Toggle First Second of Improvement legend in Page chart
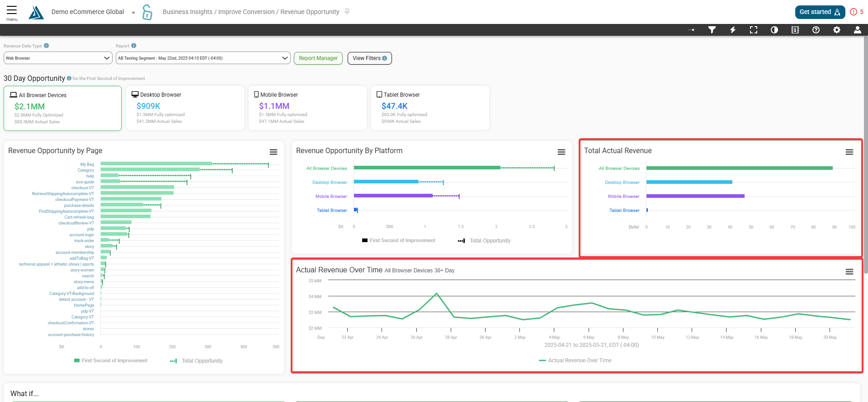This screenshot has height=402, width=868. (110, 360)
